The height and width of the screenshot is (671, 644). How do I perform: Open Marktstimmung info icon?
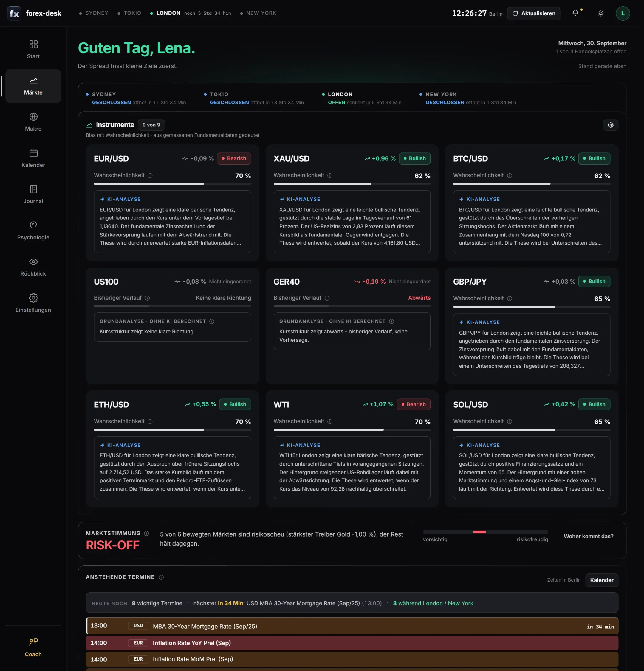tap(146, 534)
